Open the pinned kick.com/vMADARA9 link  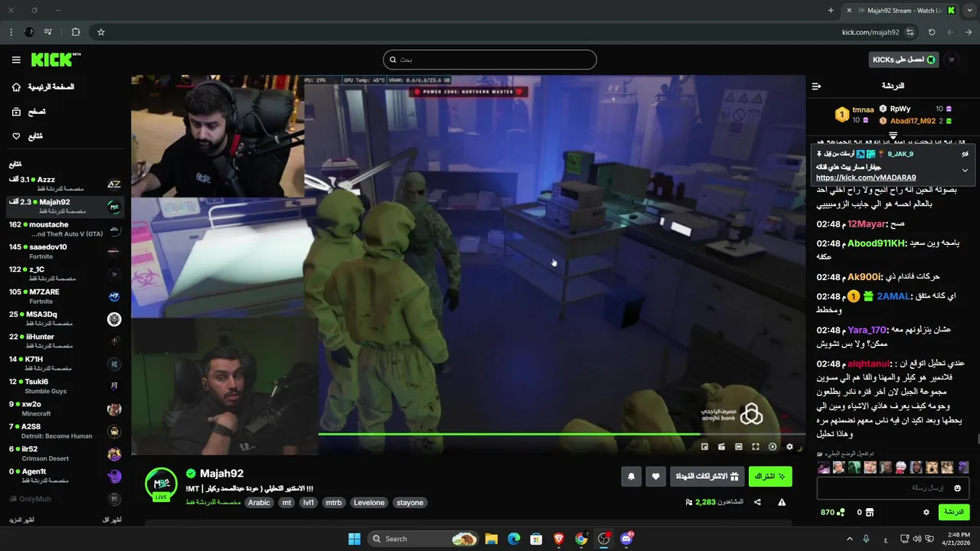(x=865, y=178)
